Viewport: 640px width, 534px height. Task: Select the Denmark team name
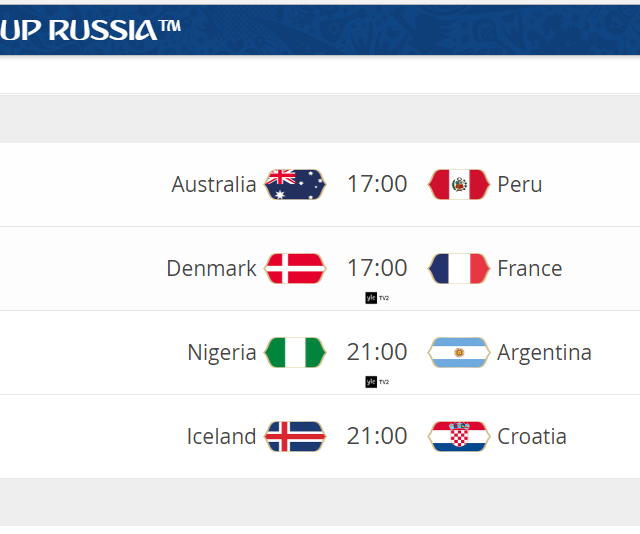tap(211, 268)
